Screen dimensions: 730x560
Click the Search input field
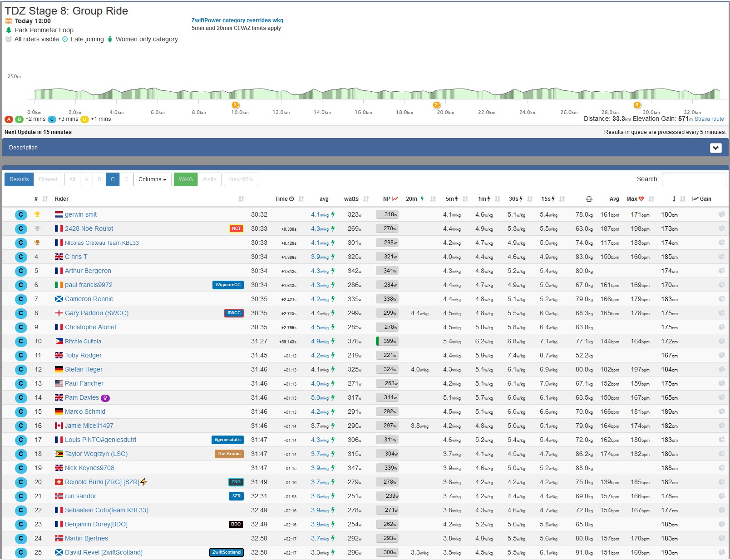point(694,179)
